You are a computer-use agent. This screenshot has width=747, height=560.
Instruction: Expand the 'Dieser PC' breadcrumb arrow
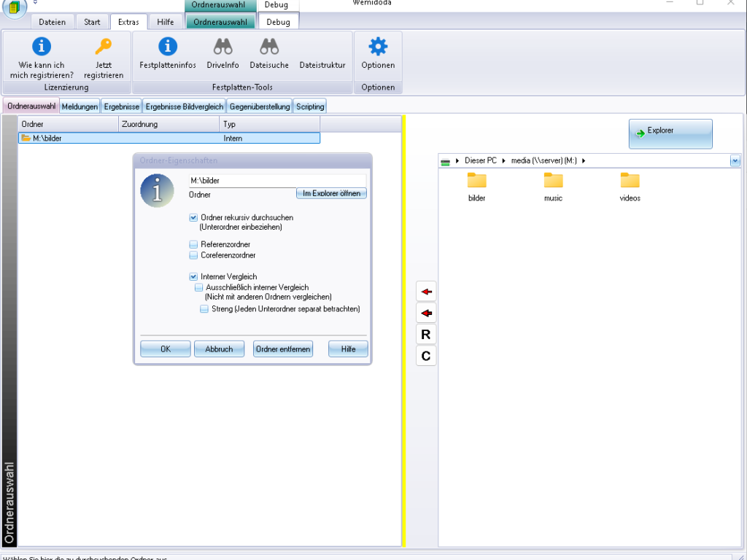[x=457, y=160]
